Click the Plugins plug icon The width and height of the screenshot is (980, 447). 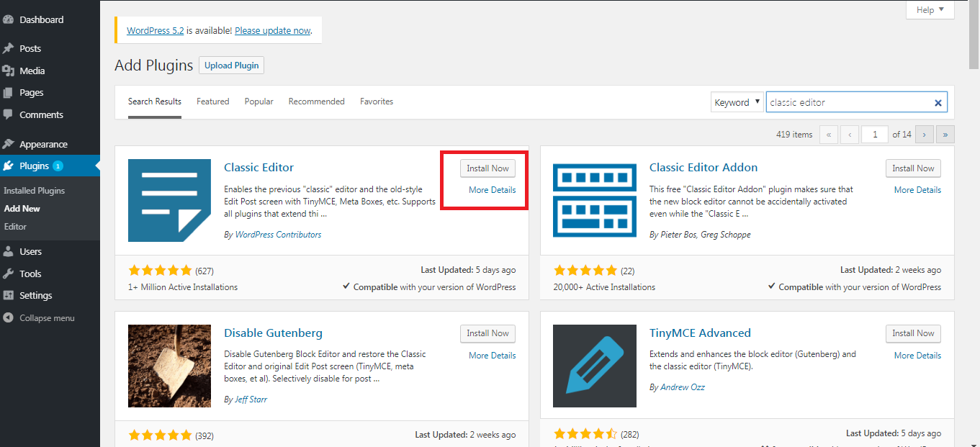(x=9, y=166)
